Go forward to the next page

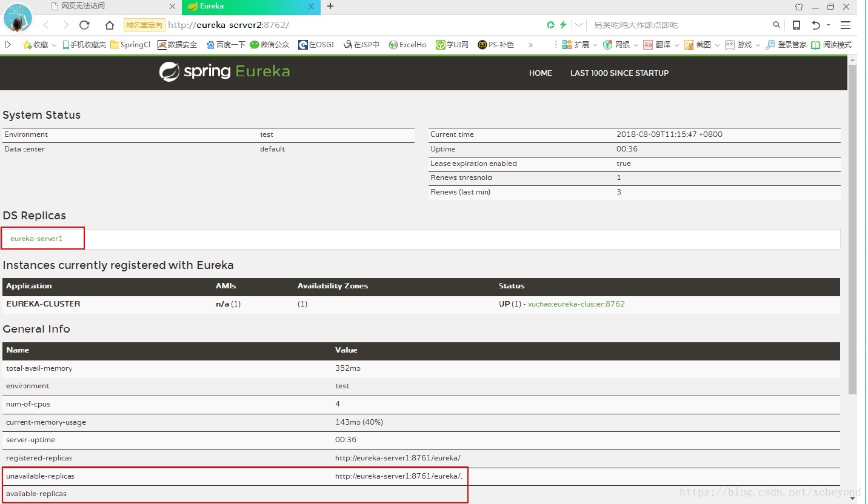click(65, 25)
